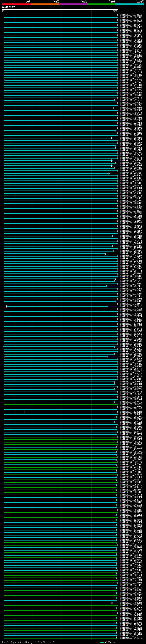Select the AV428207 query label
Screen dimensions: 146x644
(x=8, y=8)
